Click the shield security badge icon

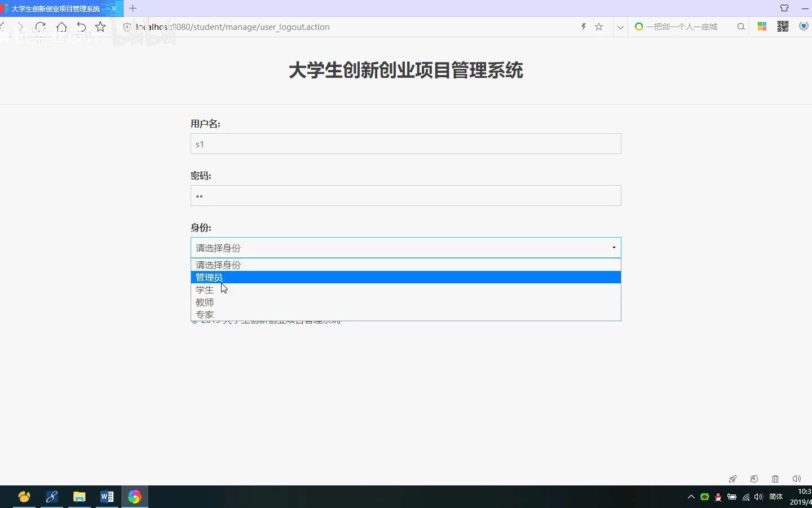(x=804, y=26)
